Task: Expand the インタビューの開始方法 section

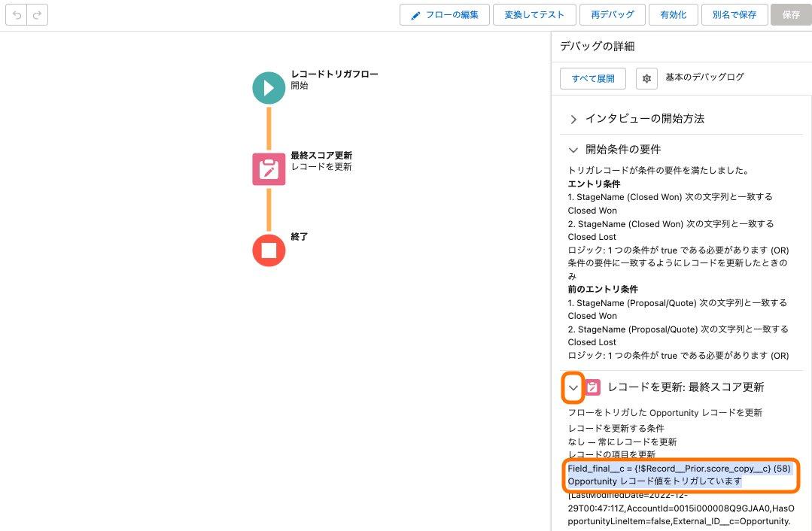Action: [573, 118]
